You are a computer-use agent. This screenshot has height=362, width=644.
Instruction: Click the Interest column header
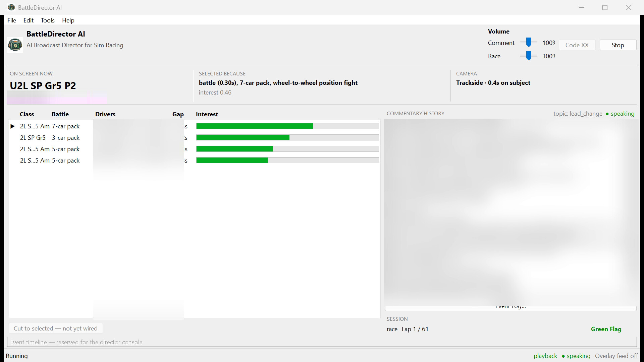207,114
